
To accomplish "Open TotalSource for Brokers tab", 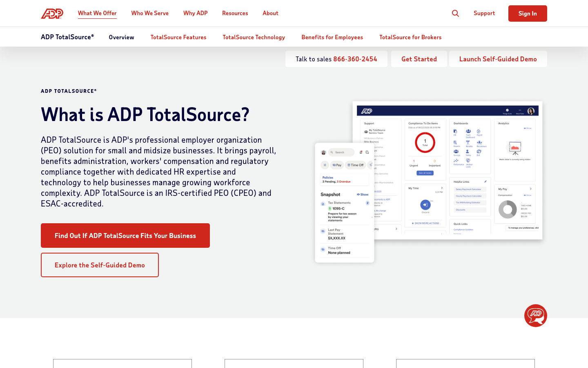I will pyautogui.click(x=410, y=37).
